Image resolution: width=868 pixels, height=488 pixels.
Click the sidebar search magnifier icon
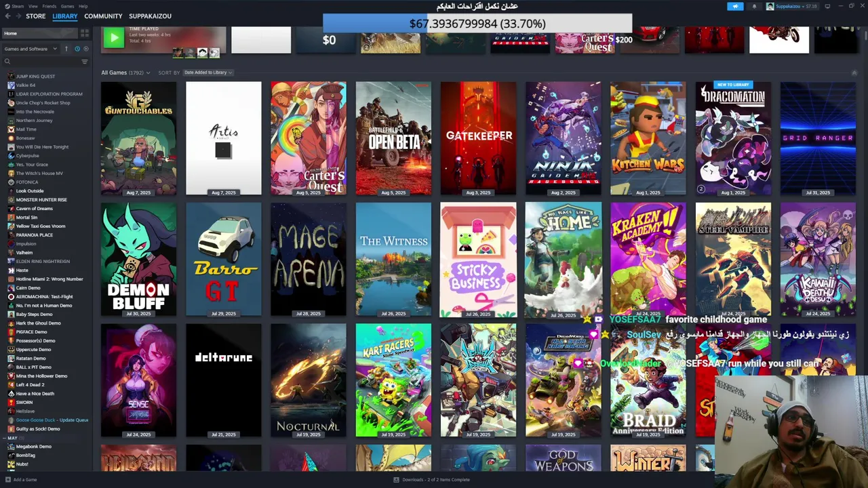point(7,62)
